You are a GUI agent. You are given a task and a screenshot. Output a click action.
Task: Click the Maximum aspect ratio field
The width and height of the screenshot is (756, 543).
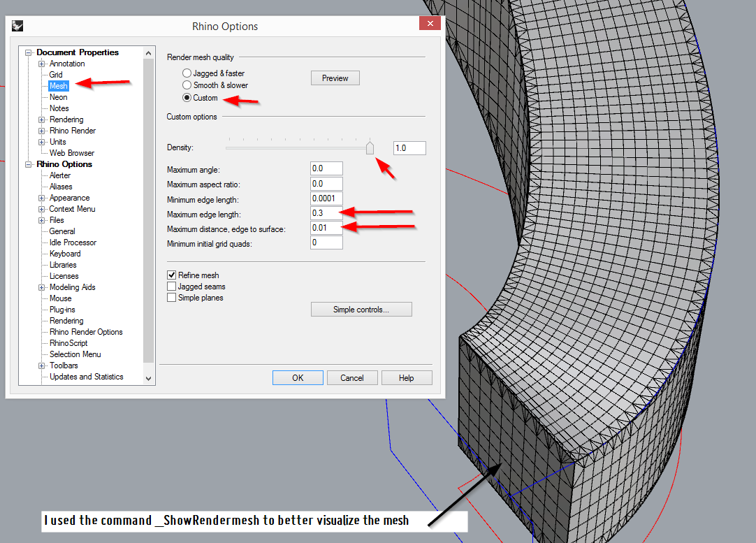coord(326,184)
